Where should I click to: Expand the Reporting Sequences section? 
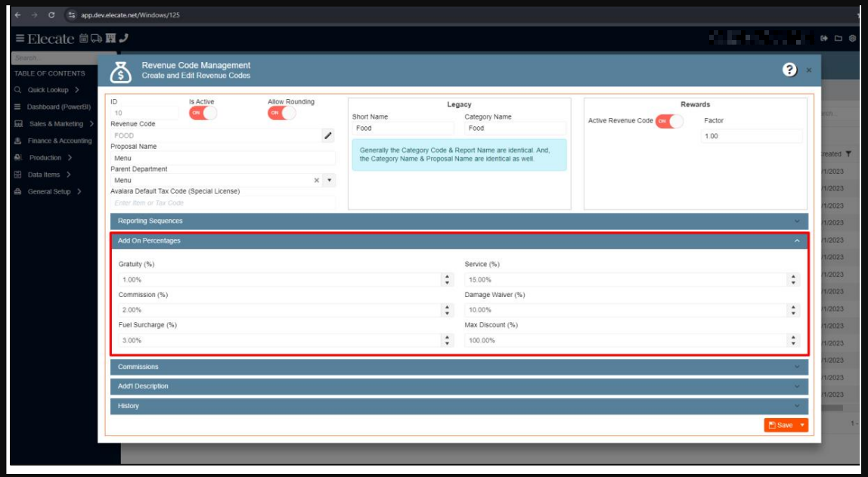459,221
